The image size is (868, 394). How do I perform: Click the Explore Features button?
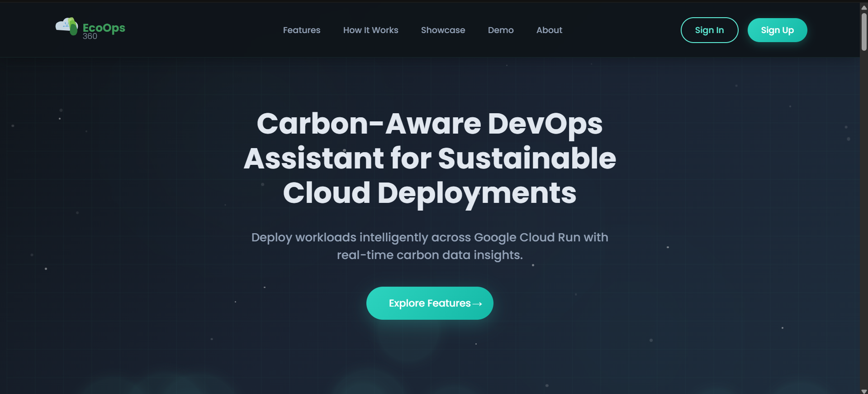tap(430, 303)
